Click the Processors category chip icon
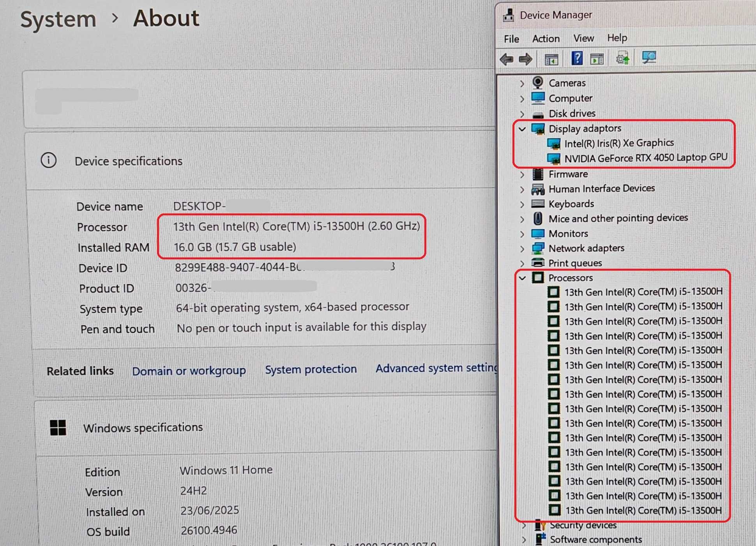 tap(538, 278)
